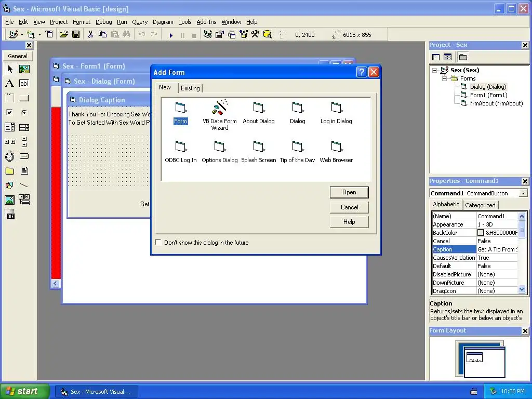Click the BackColor color swatch in Properties
The image size is (532, 399).
pyautogui.click(x=481, y=233)
